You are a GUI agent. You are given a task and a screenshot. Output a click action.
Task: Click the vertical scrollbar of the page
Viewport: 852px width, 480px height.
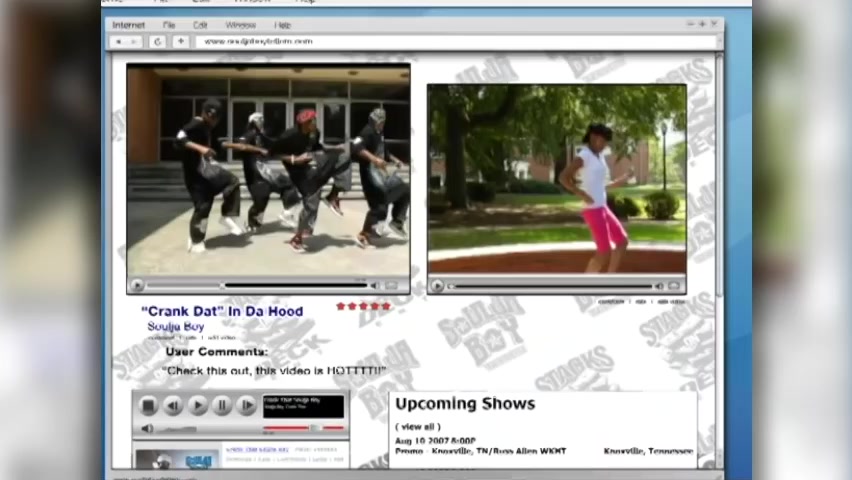[x=719, y=260]
